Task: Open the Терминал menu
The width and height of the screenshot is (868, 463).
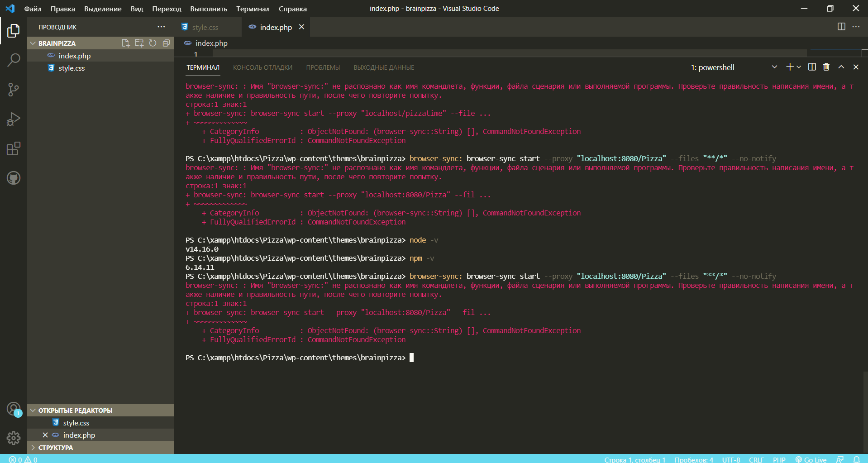Action: point(253,9)
